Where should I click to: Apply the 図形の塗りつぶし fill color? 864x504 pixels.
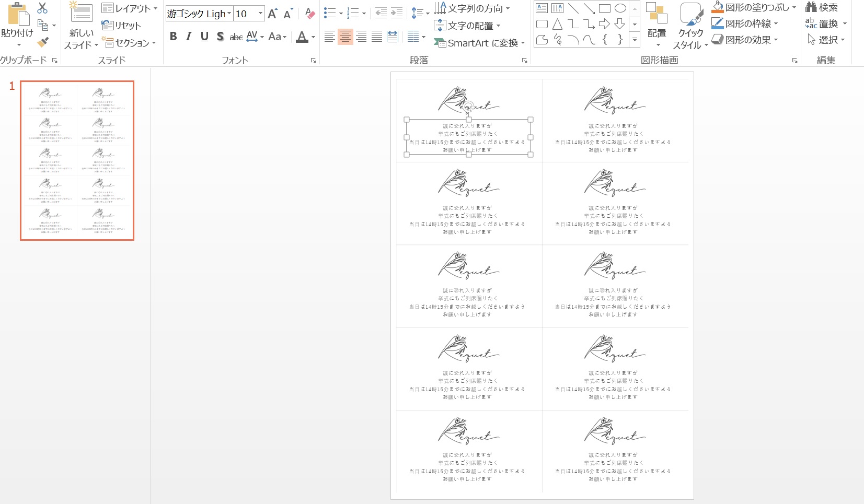click(x=718, y=7)
